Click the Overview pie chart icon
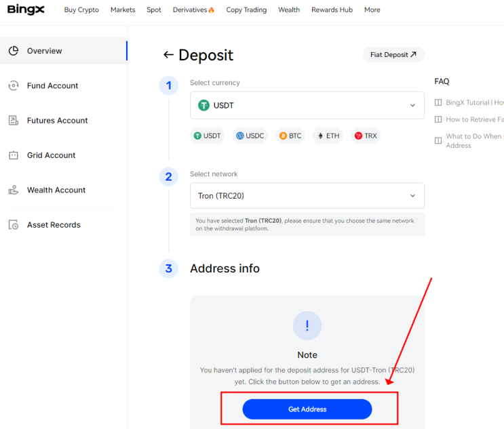Viewport: 504px width, 429px height. coord(14,51)
